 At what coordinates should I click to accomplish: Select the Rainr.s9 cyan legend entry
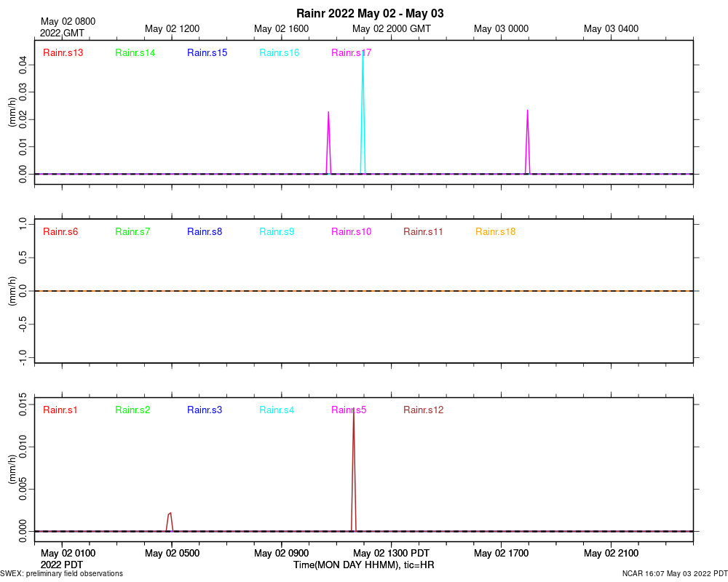276,231
